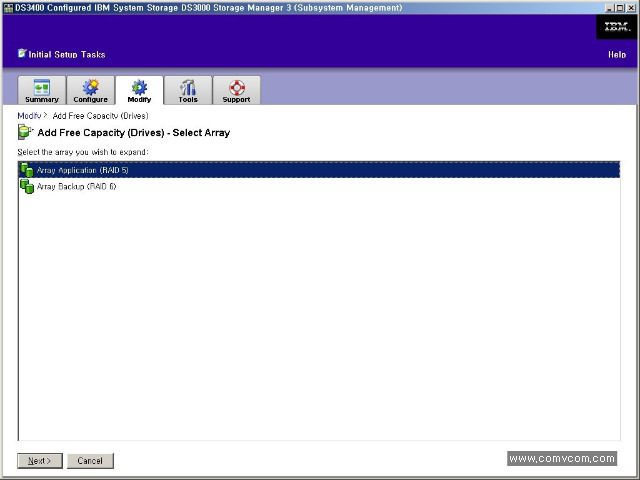Image resolution: width=640 pixels, height=480 pixels.
Task: Maximize the Storage Manager window
Action: (620, 8)
